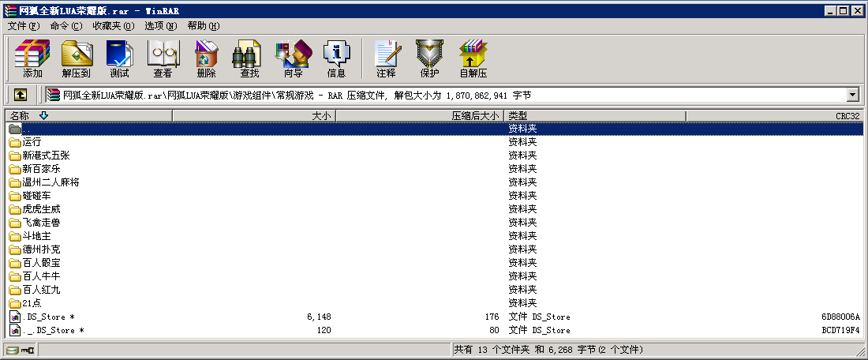Launch the 向导 (Wizard) icon
The image size is (868, 360).
coord(293,59)
